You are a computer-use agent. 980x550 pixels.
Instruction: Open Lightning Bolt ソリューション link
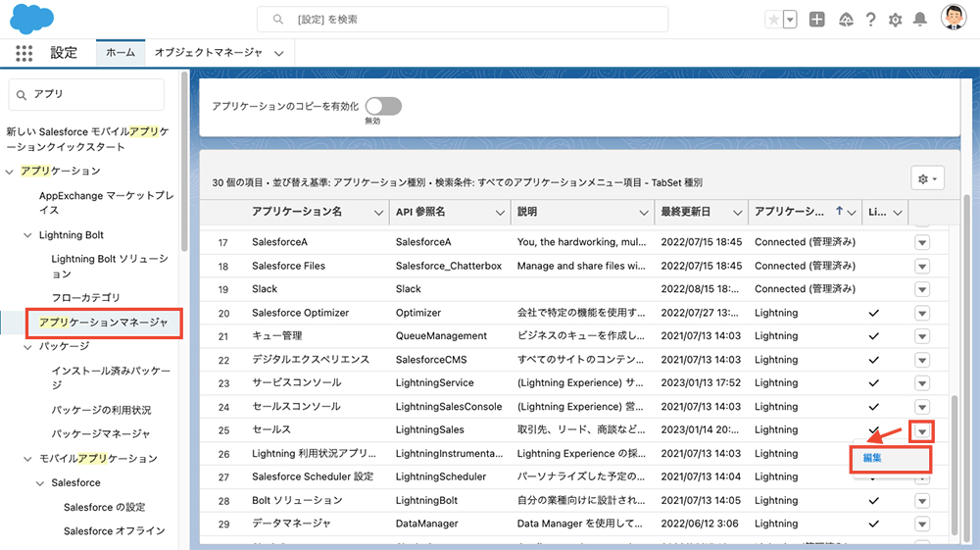pyautogui.click(x=110, y=267)
